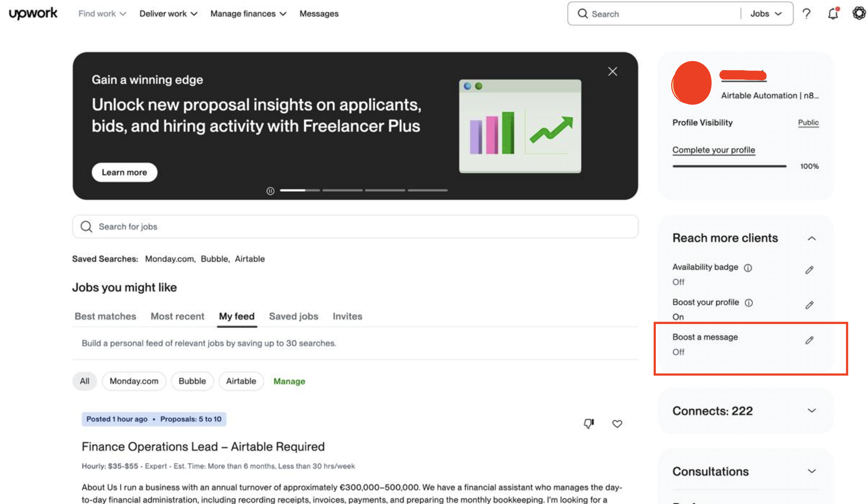View notifications via the bell icon
This screenshot has width=868, height=504.
(833, 13)
